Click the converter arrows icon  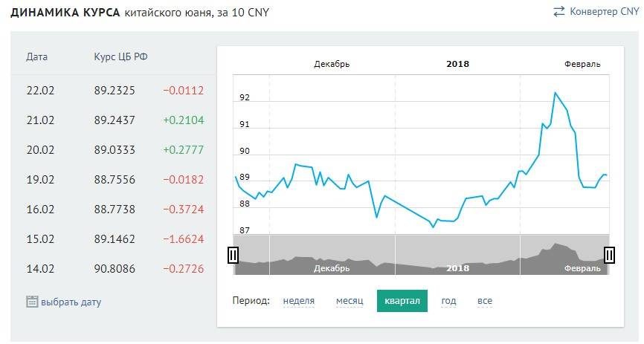559,11
